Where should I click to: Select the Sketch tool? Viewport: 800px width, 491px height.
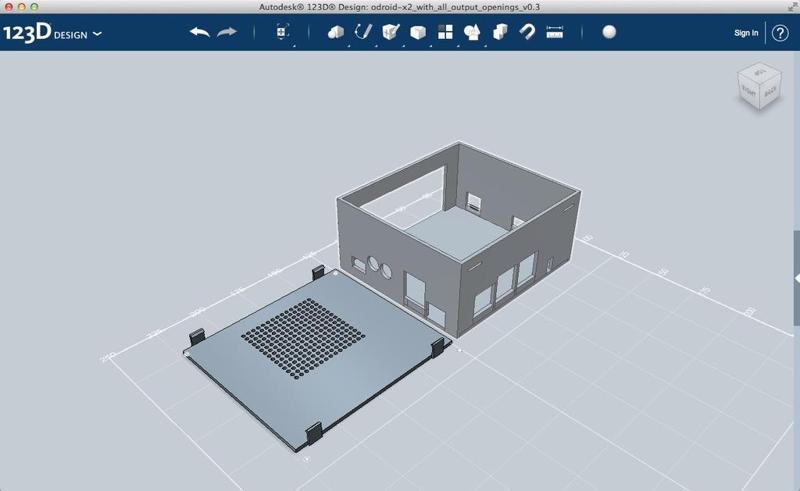coord(363,32)
